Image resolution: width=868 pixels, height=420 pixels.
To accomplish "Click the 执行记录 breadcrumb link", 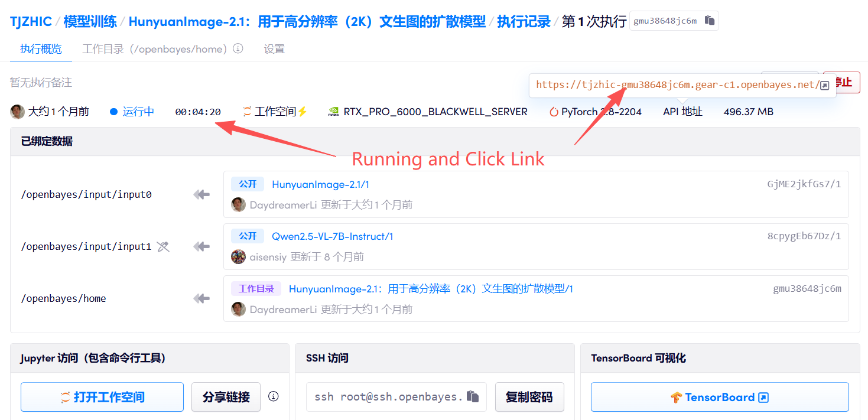I will pyautogui.click(x=524, y=22).
